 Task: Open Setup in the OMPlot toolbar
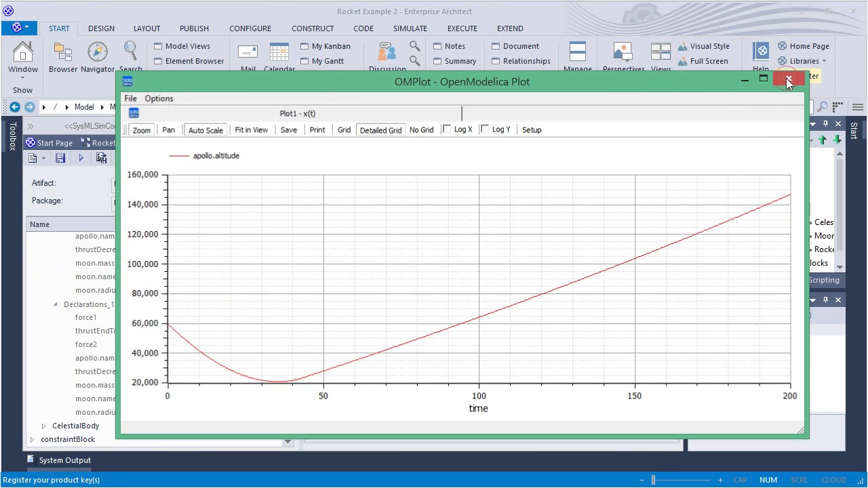[532, 130]
